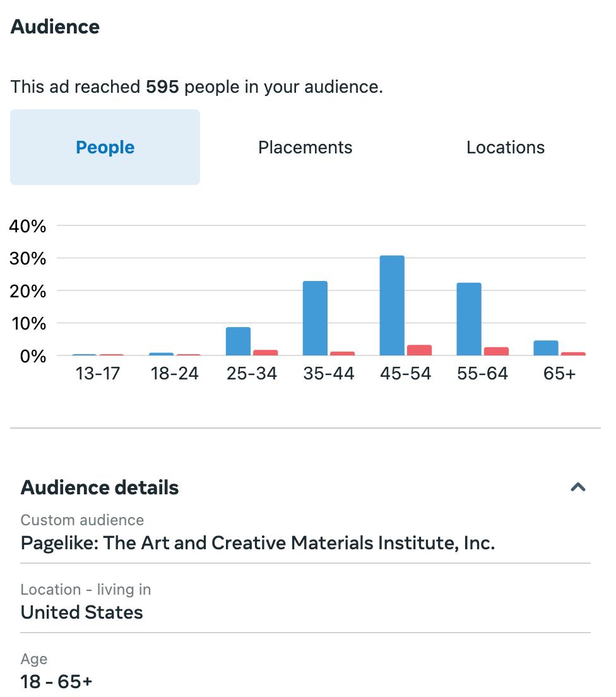Click the United States location value

tap(82, 612)
